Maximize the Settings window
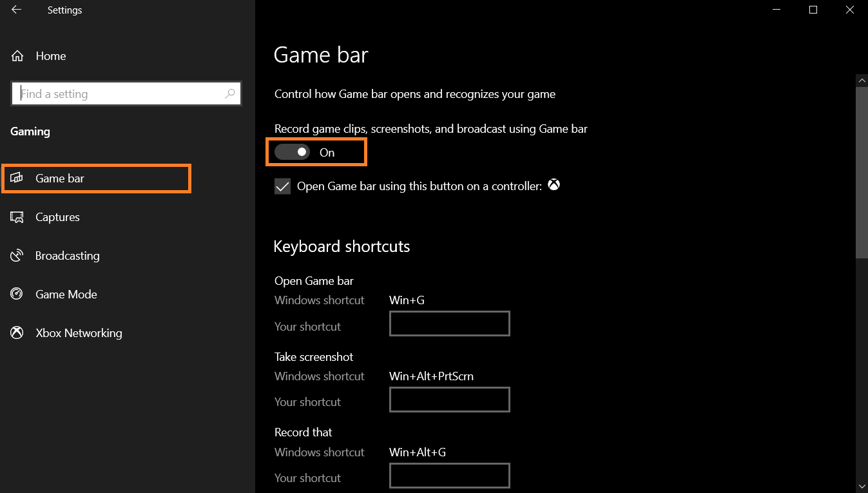This screenshot has height=493, width=868. click(x=813, y=10)
